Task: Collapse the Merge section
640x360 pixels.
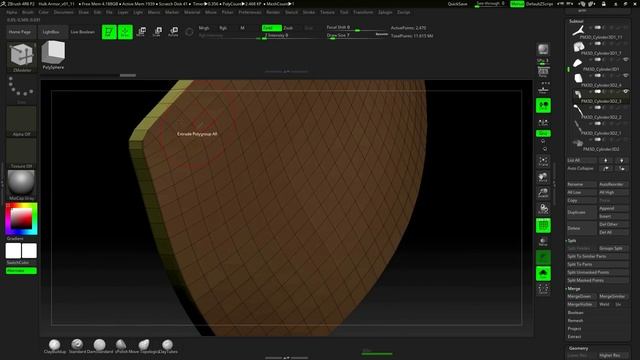Action: [573, 289]
